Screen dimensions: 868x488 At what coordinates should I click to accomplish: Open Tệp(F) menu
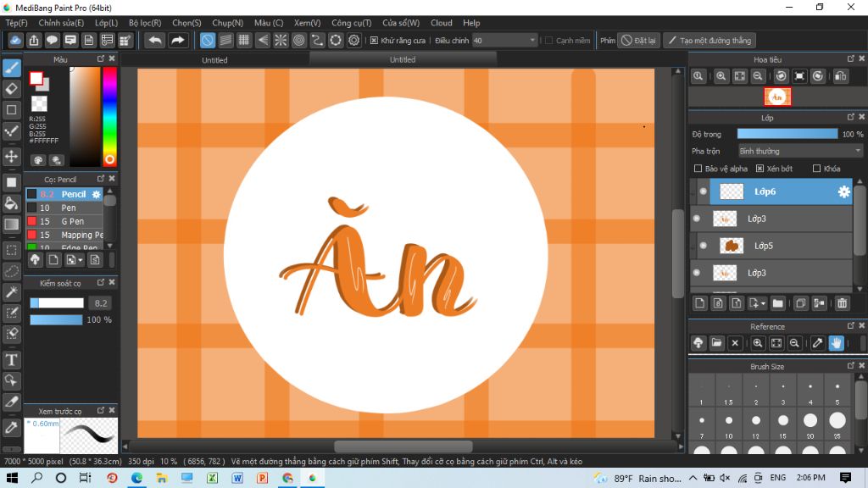tap(17, 23)
